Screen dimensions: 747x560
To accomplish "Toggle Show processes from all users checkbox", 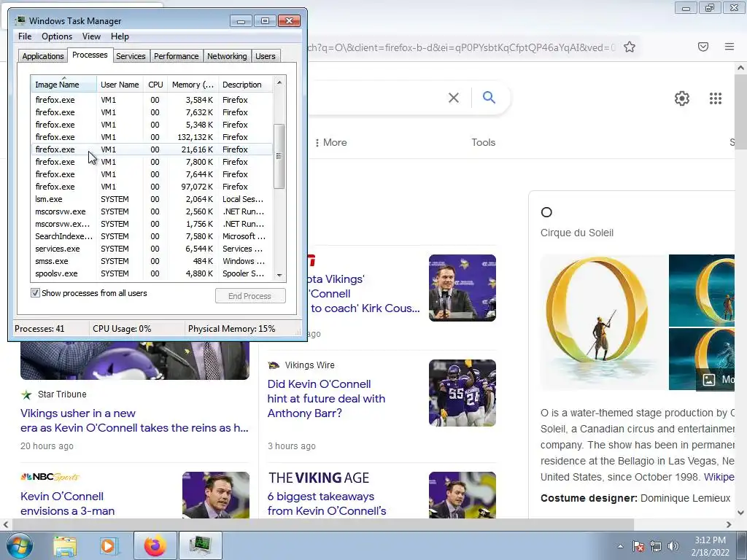I will coord(35,293).
